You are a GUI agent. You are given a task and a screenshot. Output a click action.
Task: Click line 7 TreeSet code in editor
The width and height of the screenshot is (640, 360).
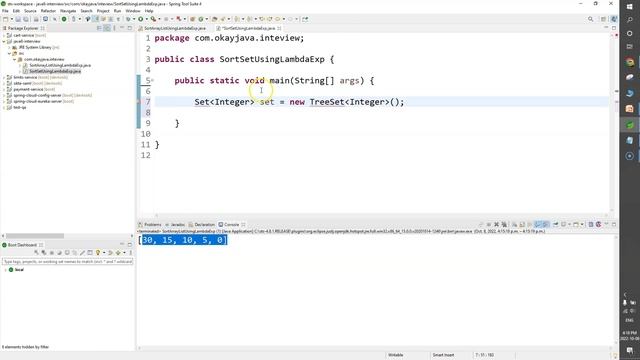point(299,102)
